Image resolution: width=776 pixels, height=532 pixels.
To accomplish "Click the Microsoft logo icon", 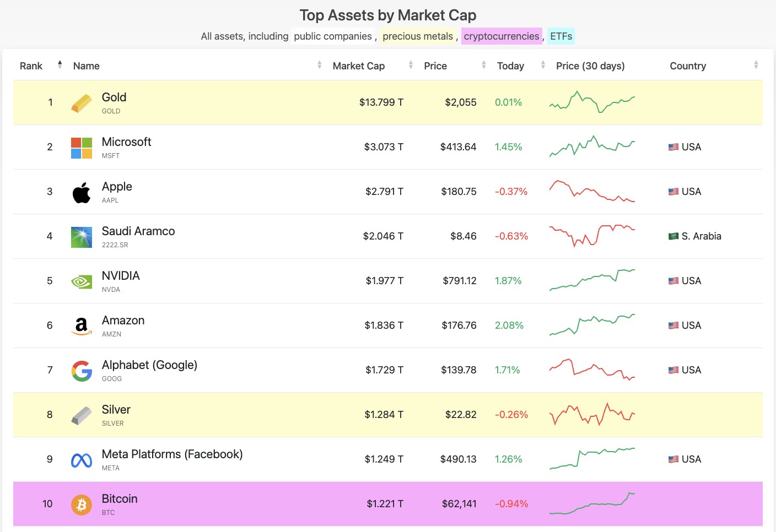I will click(82, 148).
